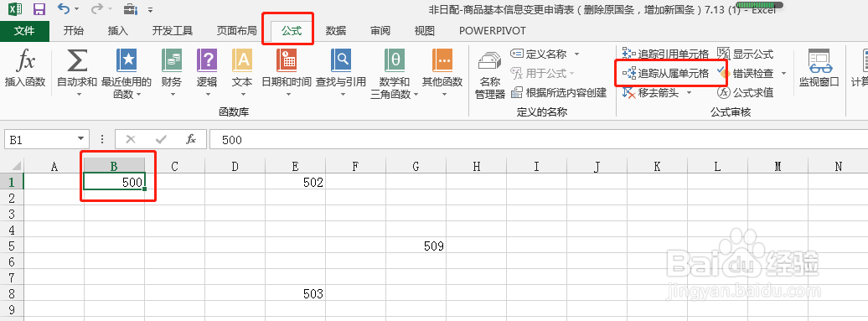Toggle Show Formulas (显示公式)
Screen dimensions: 868x321
745,54
